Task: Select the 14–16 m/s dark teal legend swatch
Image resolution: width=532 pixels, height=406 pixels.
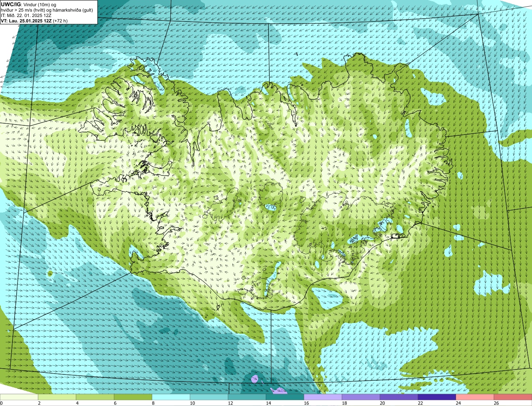Action: pyautogui.click(x=286, y=397)
